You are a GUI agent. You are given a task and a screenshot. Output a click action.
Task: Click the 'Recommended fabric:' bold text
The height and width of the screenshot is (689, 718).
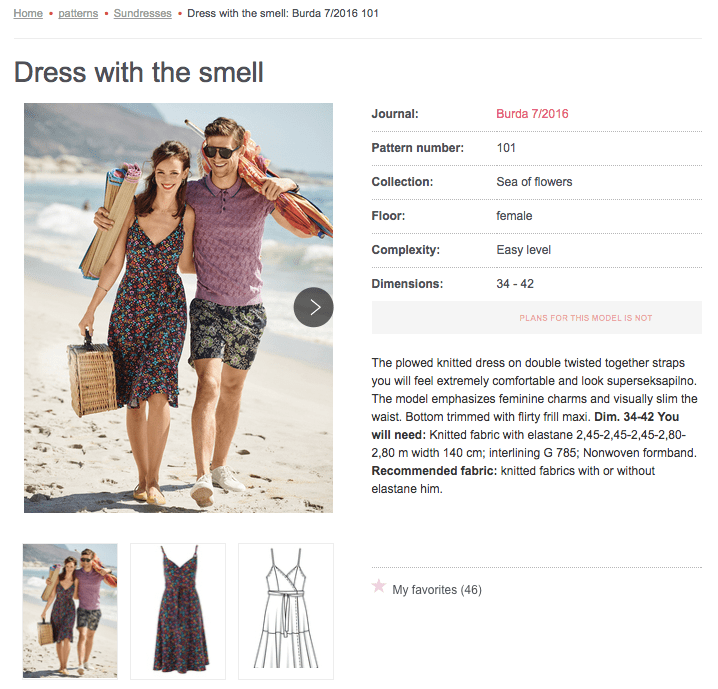(x=434, y=470)
